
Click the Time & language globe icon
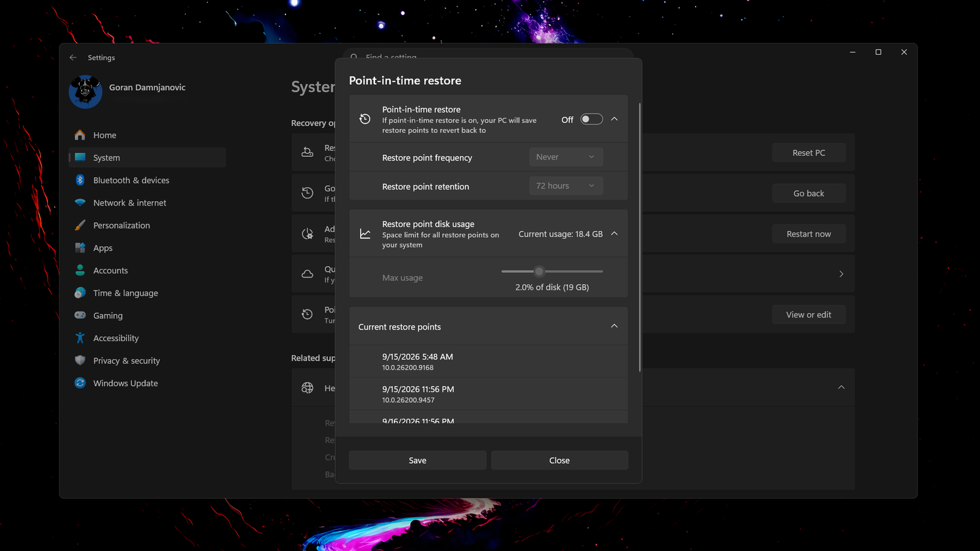click(80, 293)
